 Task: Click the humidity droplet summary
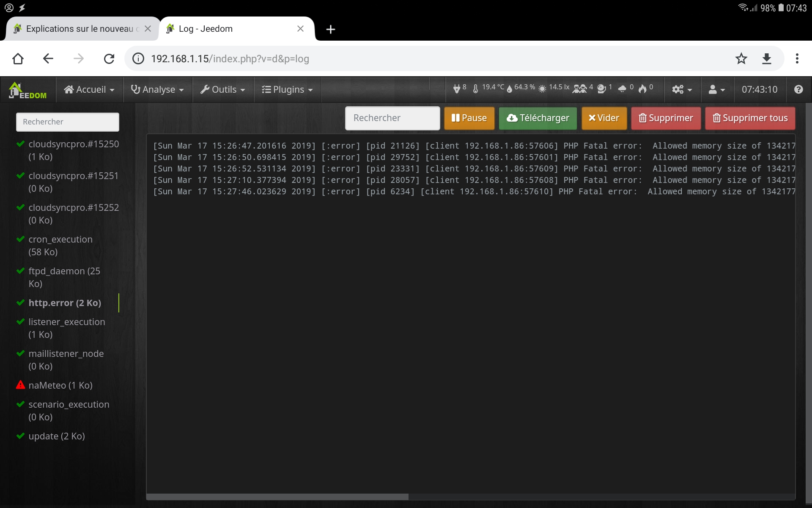point(521,88)
